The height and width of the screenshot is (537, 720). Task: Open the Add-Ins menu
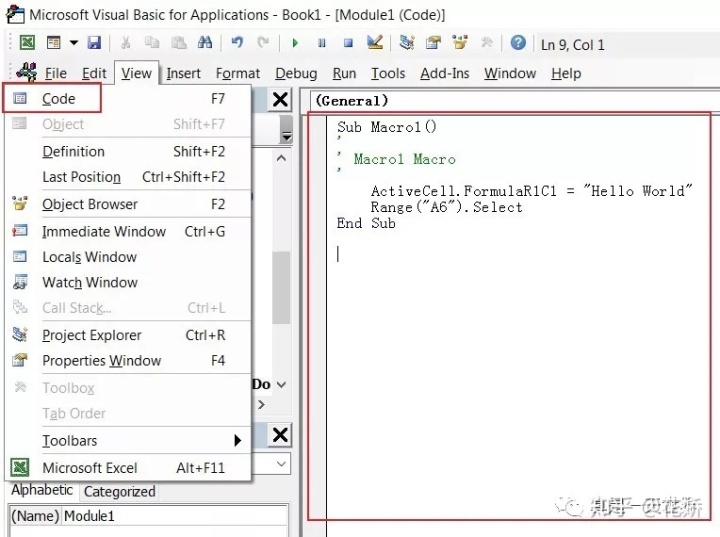tap(444, 73)
